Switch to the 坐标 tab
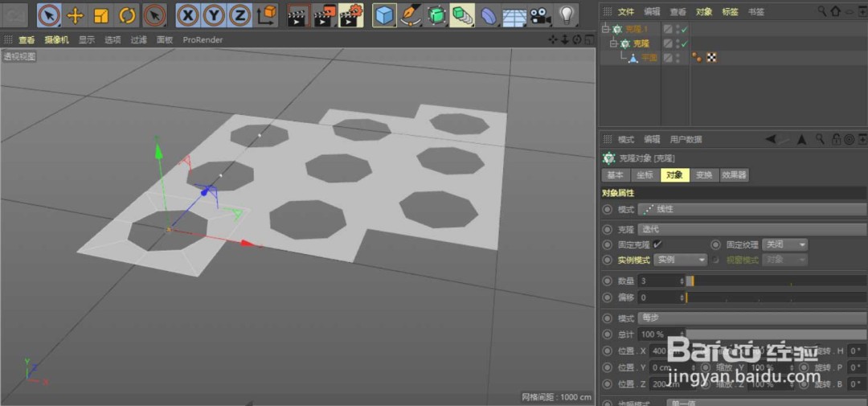Image resolution: width=868 pixels, height=406 pixels. [x=644, y=175]
